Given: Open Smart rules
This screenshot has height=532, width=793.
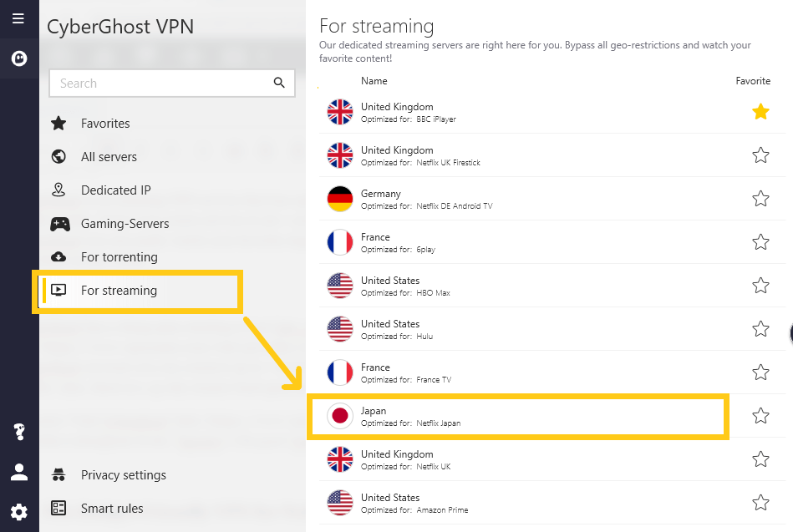Looking at the screenshot, I should pos(112,509).
